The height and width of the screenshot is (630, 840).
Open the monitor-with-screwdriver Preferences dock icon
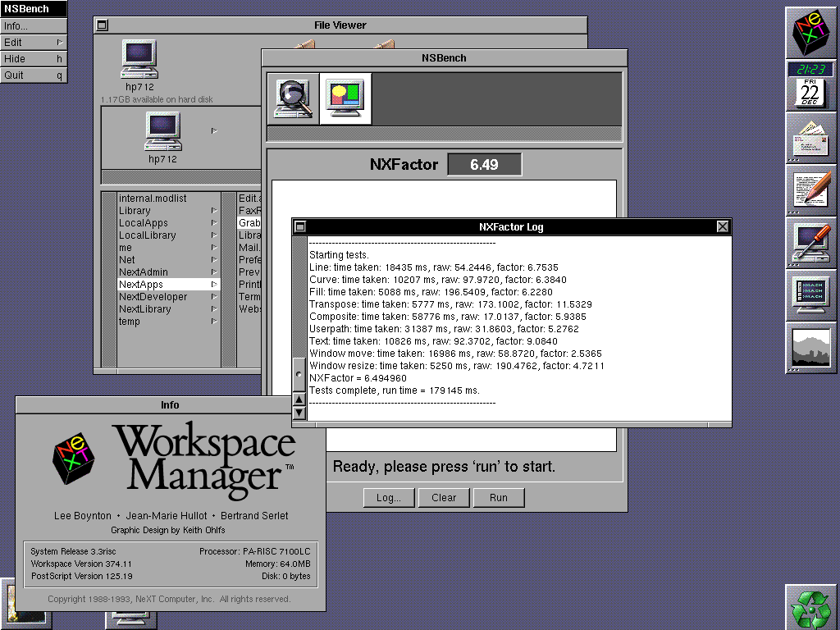(x=812, y=243)
